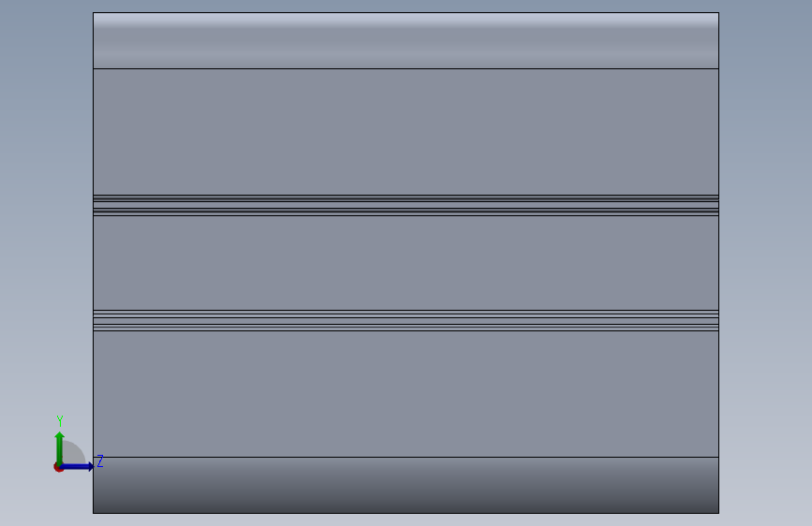The height and width of the screenshot is (526, 812).
Task: Select the model's right vertical edge
Action: pyautogui.click(x=718, y=263)
